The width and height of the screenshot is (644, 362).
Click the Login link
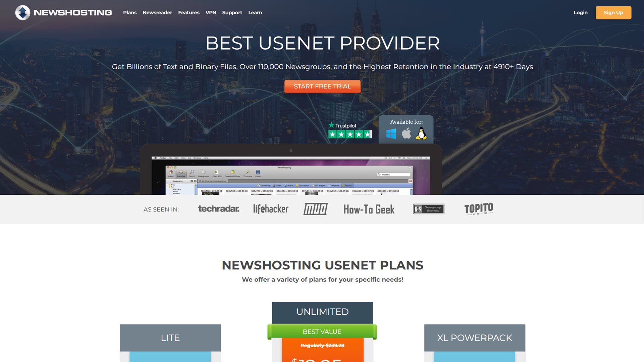(x=581, y=12)
